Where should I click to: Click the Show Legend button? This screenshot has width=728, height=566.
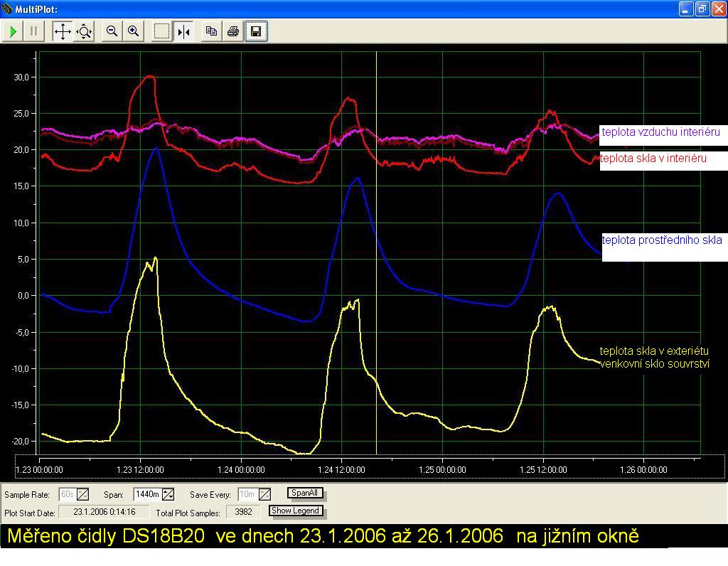(296, 511)
